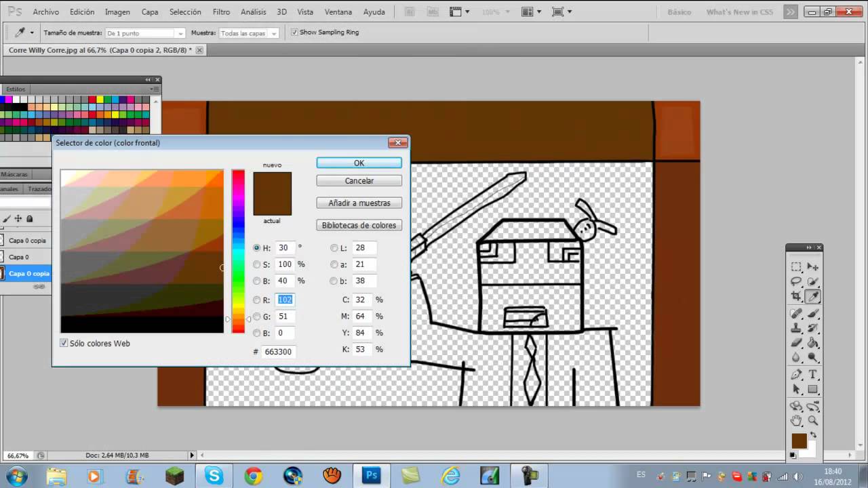Viewport: 868px width, 488px height.
Task: Click foreground color swatch in toolbox
Action: tap(799, 441)
